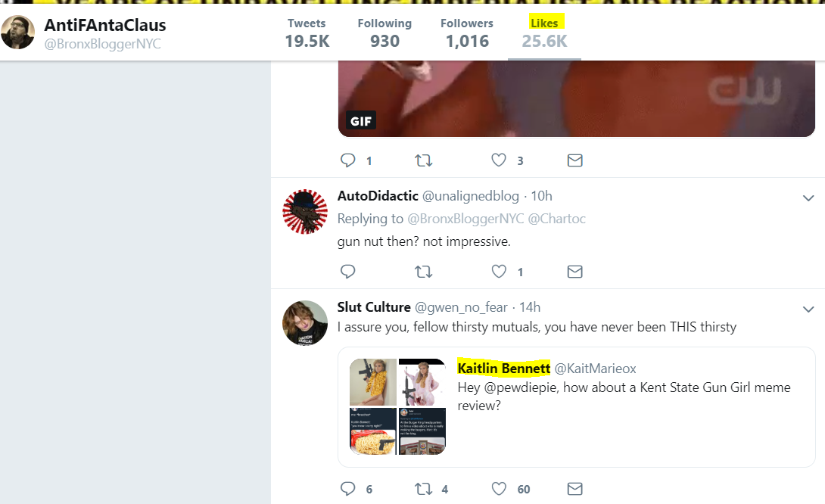Retweet the GIF tweet

[x=424, y=160]
